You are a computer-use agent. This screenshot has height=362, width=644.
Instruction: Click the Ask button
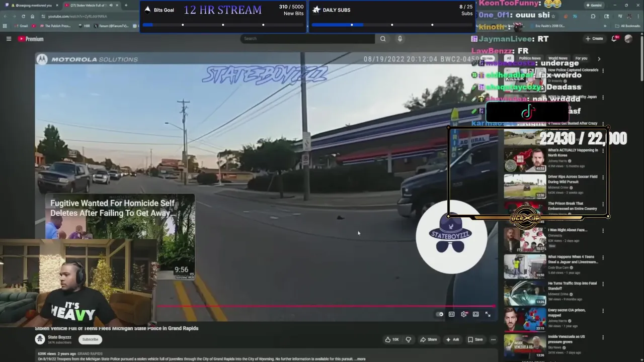coord(452,339)
